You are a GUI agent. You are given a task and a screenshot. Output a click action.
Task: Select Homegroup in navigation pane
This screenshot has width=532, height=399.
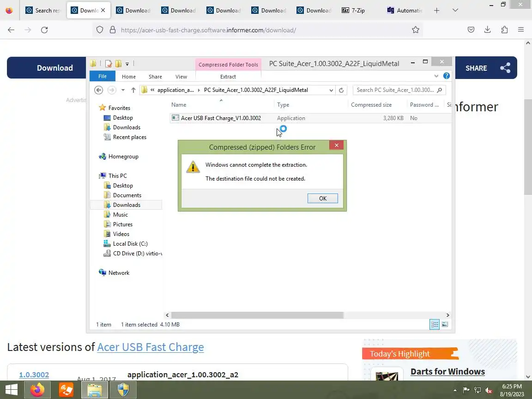(123, 157)
